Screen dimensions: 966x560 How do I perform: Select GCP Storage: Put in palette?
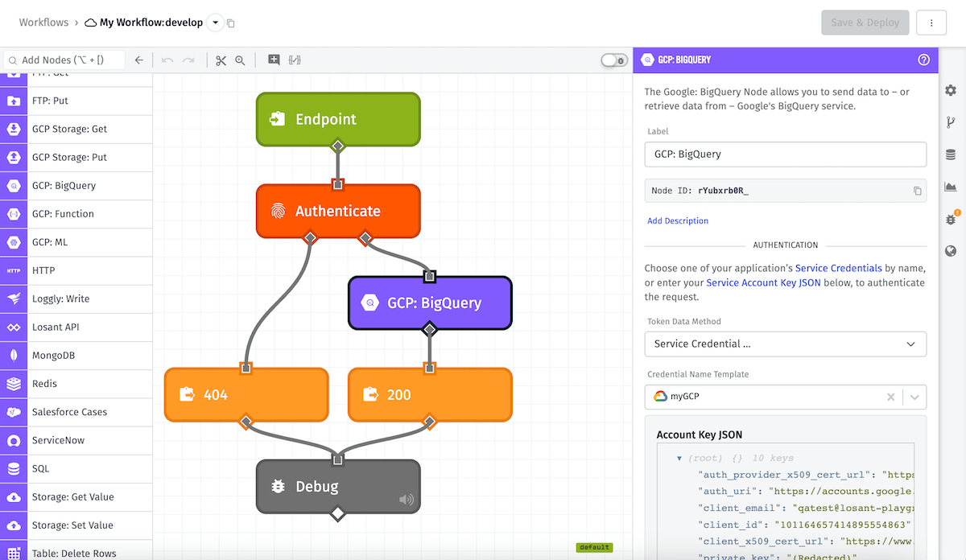(x=76, y=158)
